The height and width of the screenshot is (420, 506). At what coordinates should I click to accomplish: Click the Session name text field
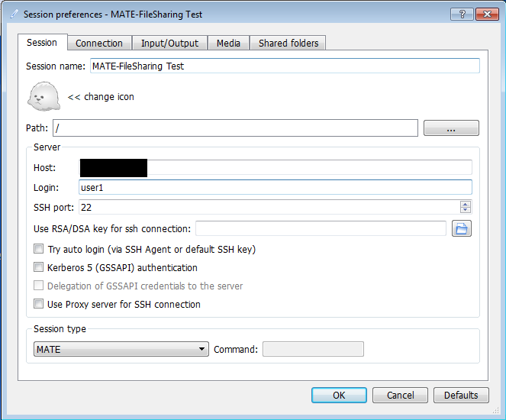coord(285,66)
